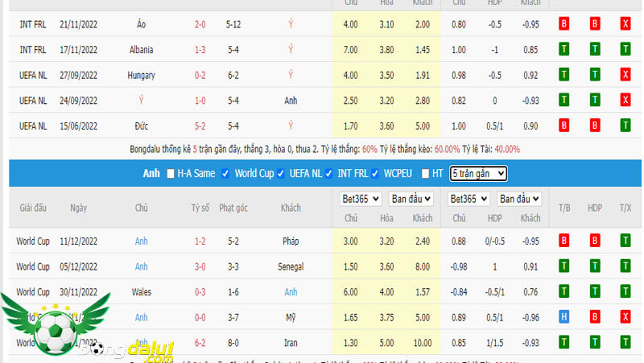Image resolution: width=644 pixels, height=363 pixels.
Task: Click the X badge in T/X column for 24/09/2022 row
Action: (x=625, y=100)
